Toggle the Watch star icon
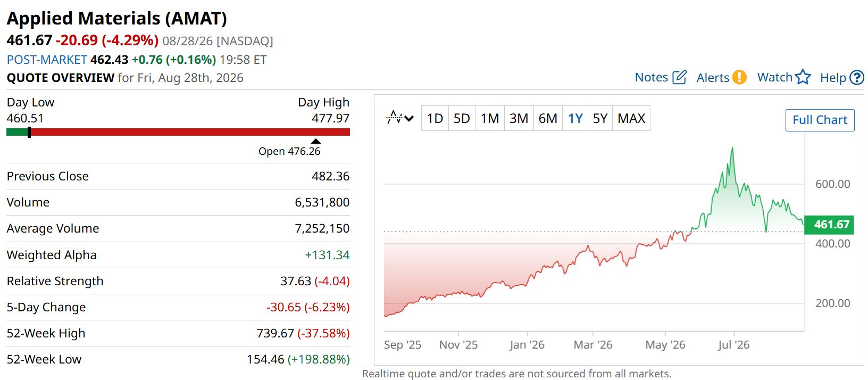This screenshot has width=868, height=380. [803, 77]
